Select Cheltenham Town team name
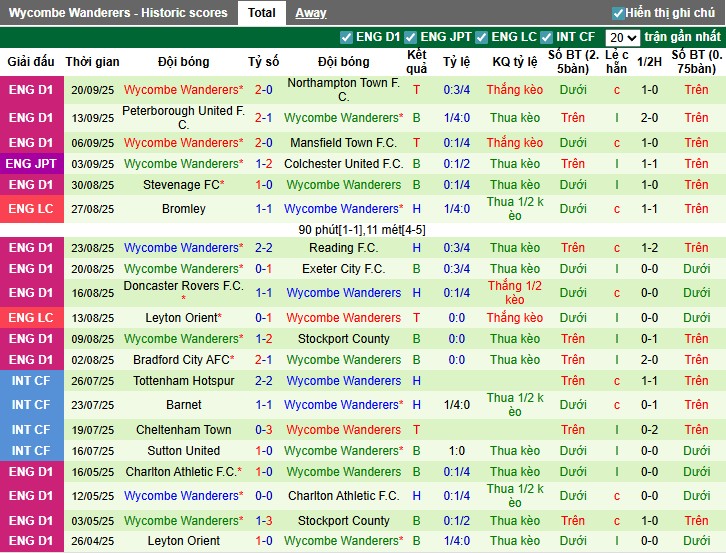The width and height of the screenshot is (726, 553). click(183, 430)
